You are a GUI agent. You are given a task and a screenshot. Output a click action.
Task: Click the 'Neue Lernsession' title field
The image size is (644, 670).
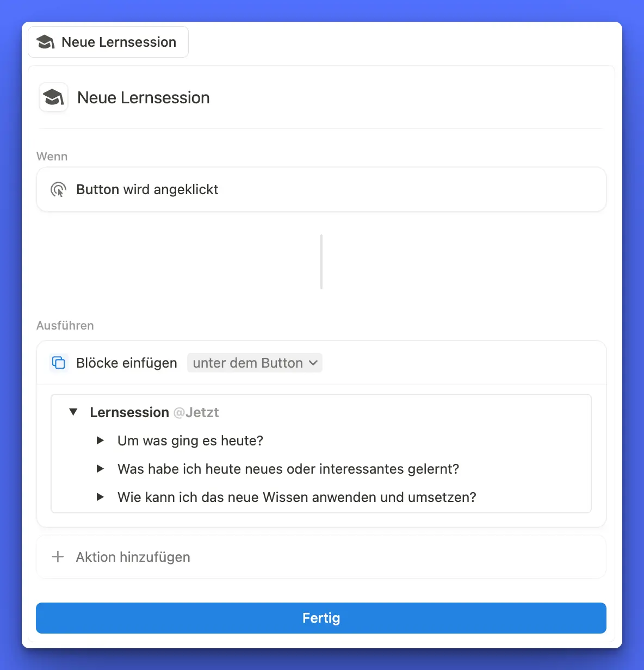click(x=144, y=98)
